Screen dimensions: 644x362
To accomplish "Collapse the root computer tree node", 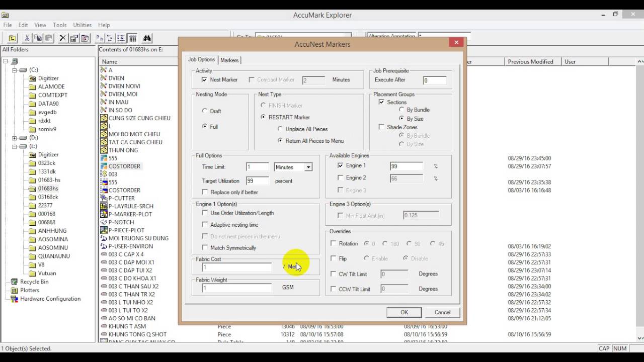I will coord(6,61).
